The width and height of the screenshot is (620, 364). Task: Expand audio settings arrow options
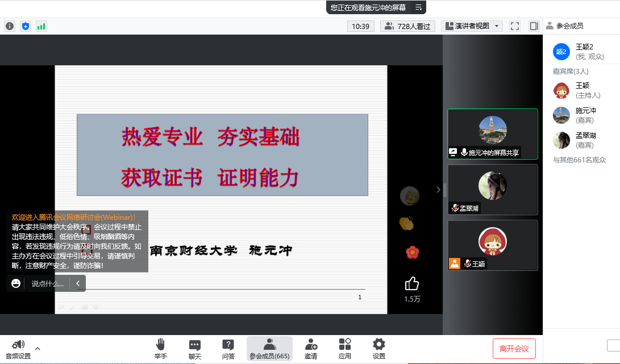coord(38,348)
